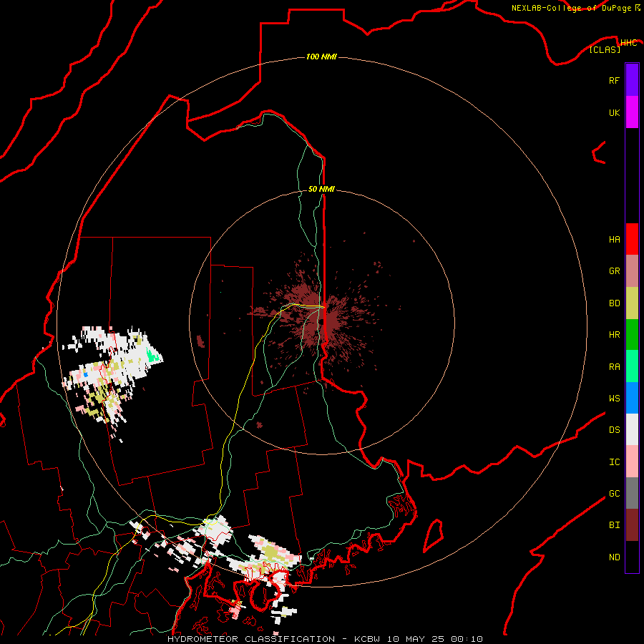Viewport: 644px width, 644px height.
Task: Click the BI legend label
Action: point(614,525)
